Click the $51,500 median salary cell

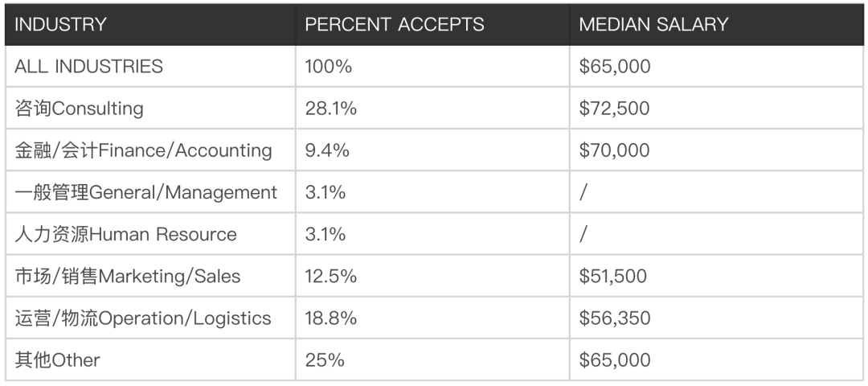click(613, 277)
